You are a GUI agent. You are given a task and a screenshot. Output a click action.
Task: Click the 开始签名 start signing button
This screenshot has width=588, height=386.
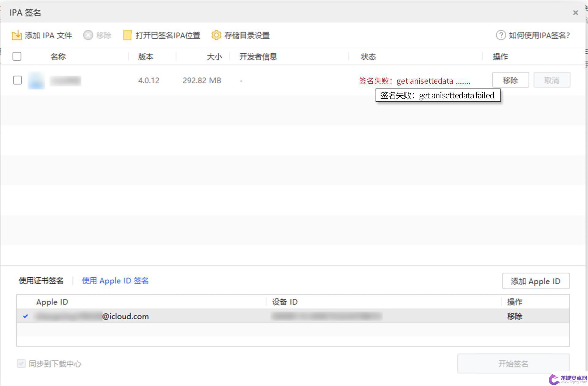[x=513, y=364]
